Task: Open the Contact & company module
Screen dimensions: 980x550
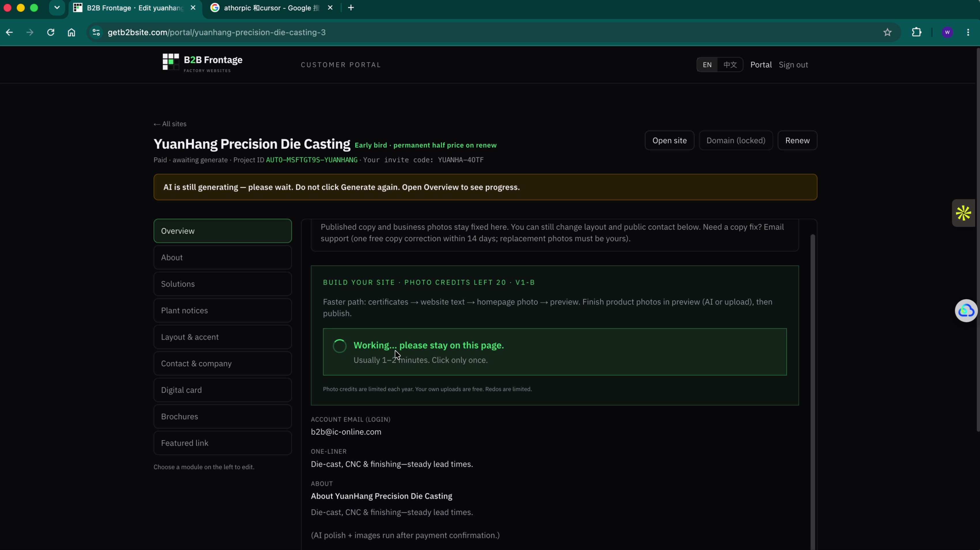Action: (x=223, y=363)
